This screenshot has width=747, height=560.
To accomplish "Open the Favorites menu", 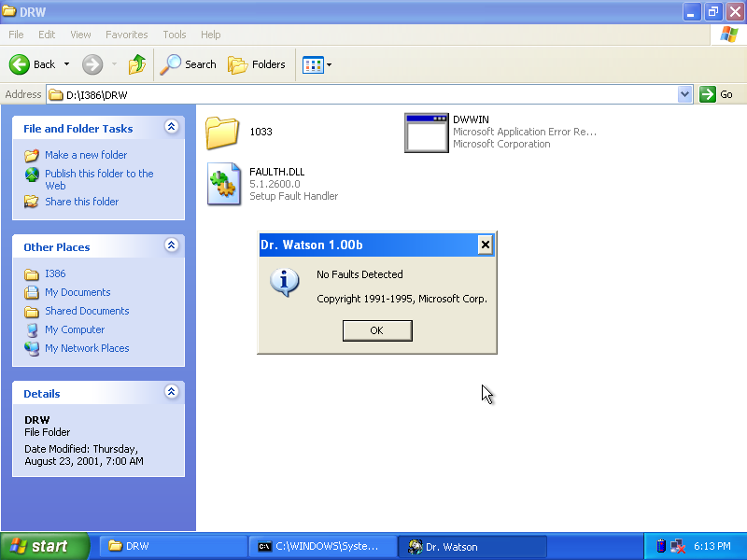I will click(x=126, y=35).
